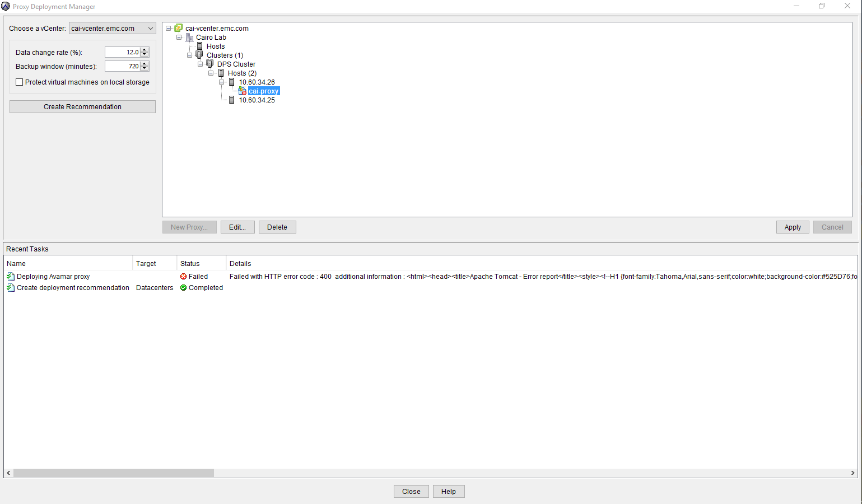This screenshot has width=862, height=504.
Task: Click the Clusters (1) folder icon
Action: [x=199, y=55]
